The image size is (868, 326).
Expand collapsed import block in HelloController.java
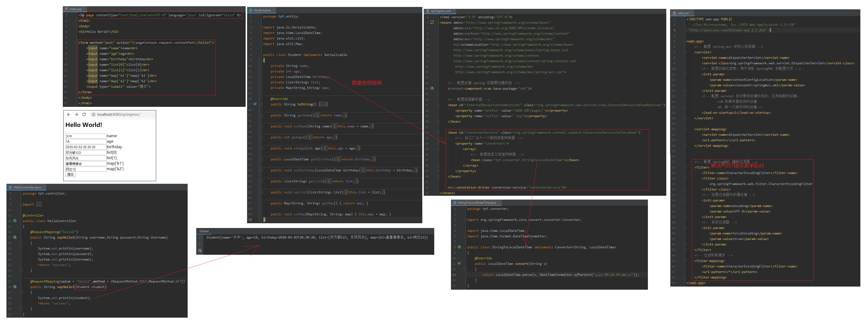[21, 205]
